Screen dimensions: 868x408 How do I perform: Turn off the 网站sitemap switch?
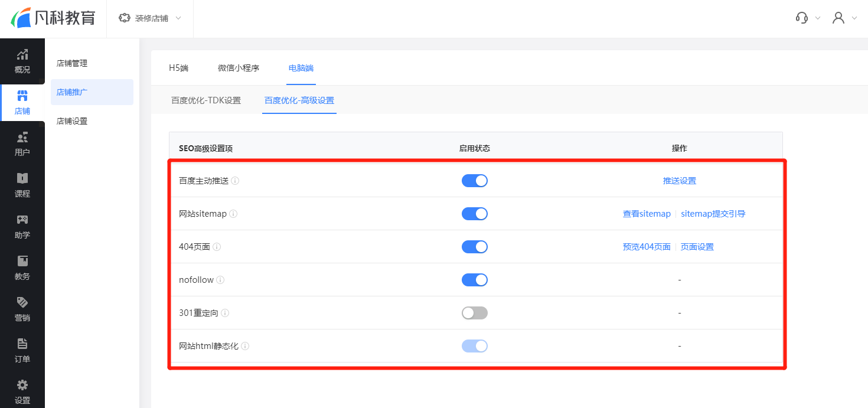point(475,214)
